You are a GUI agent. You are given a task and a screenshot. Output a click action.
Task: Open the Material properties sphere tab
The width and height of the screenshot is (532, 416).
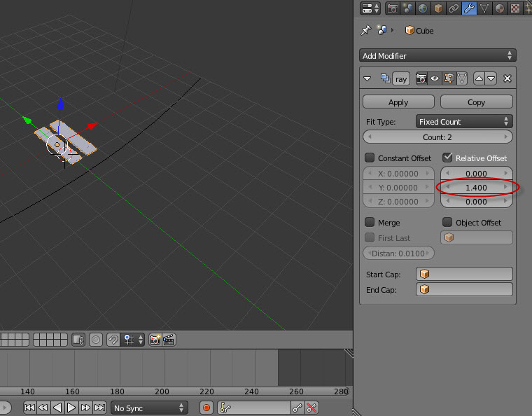[x=500, y=8]
